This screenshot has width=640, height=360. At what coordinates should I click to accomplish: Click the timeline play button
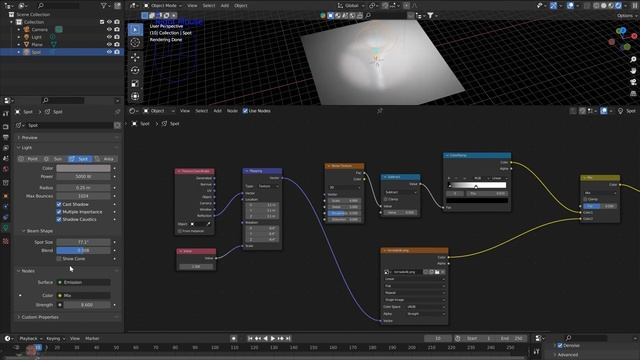pyautogui.click(x=273, y=338)
